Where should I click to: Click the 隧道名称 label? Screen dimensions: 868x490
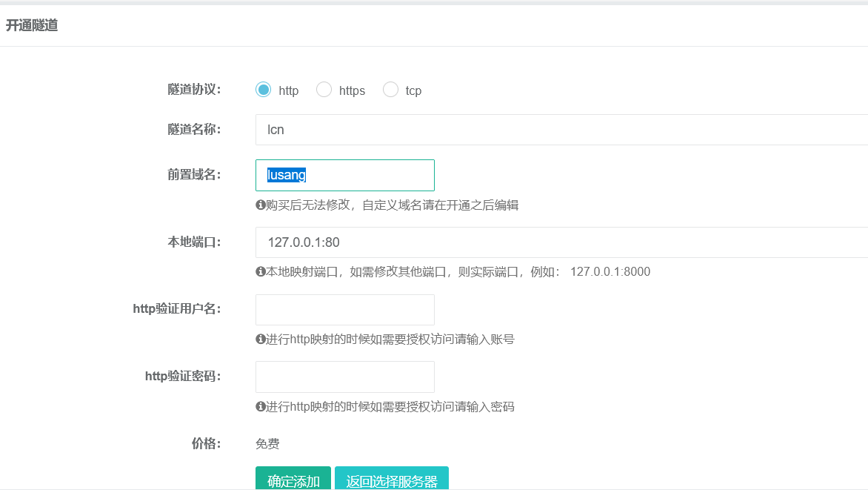click(194, 130)
